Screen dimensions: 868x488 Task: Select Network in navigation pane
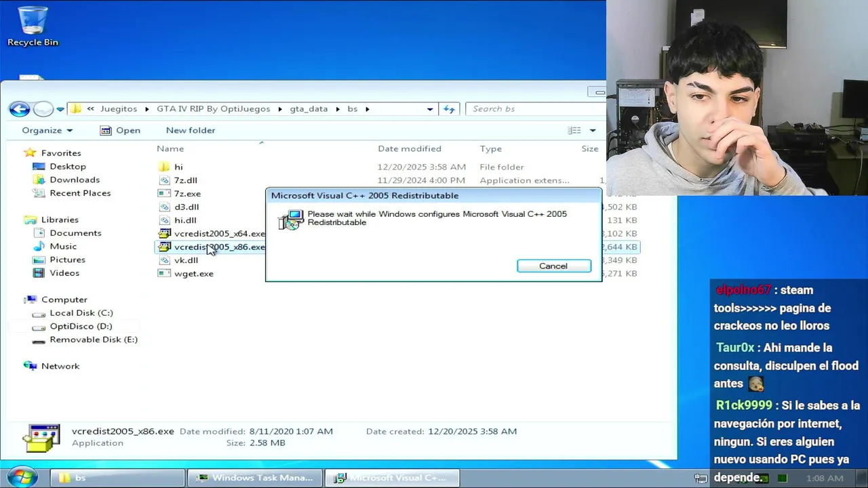60,366
